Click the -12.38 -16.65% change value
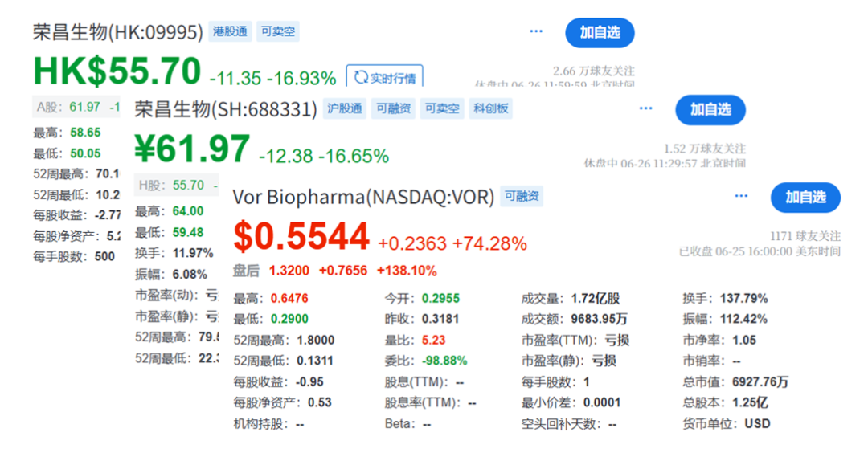Screen dimensions: 868x461 tap(324, 156)
